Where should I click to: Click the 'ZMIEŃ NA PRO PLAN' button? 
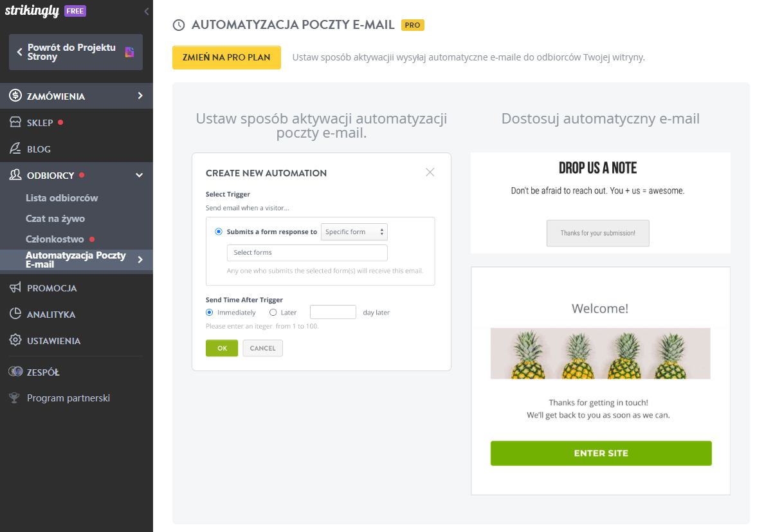click(x=226, y=57)
